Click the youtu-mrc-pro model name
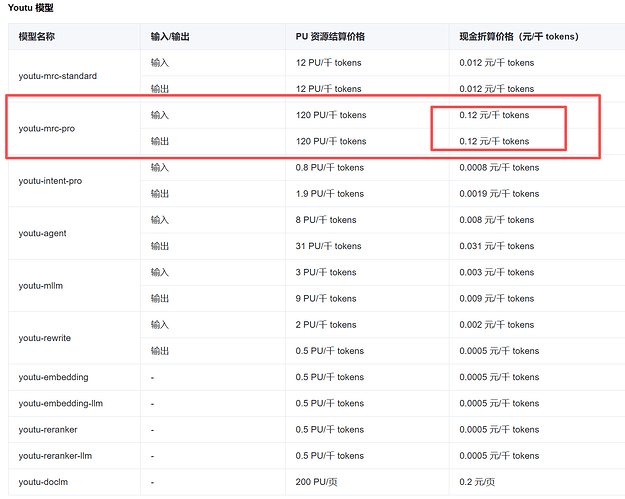Screen dimensions: 625x499 pyautogui.click(x=47, y=128)
